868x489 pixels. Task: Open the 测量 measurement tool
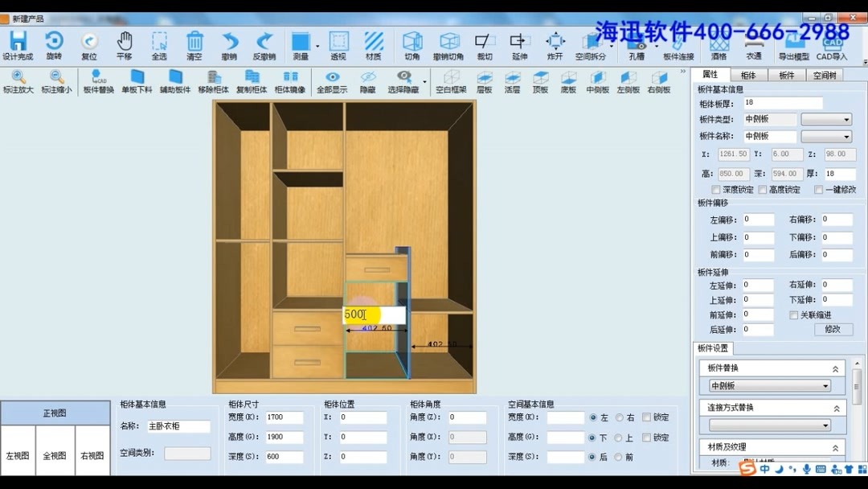301,44
